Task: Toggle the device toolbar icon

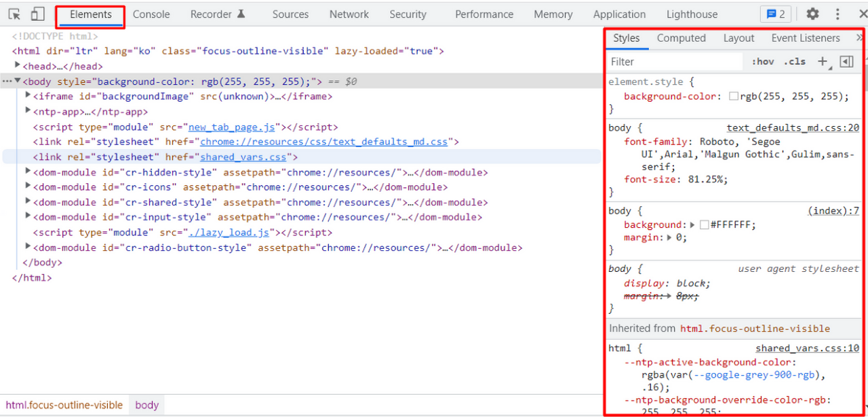Action: (37, 14)
